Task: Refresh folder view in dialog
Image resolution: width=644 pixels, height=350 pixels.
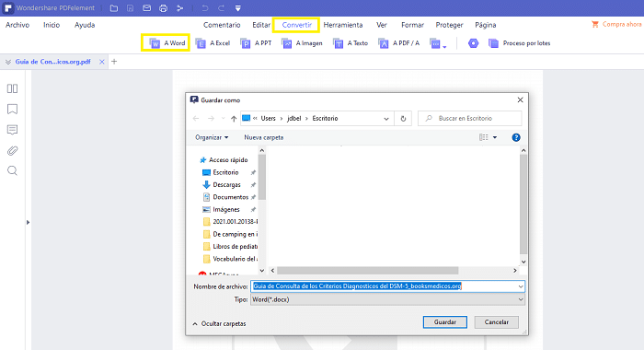Action: coord(403,119)
